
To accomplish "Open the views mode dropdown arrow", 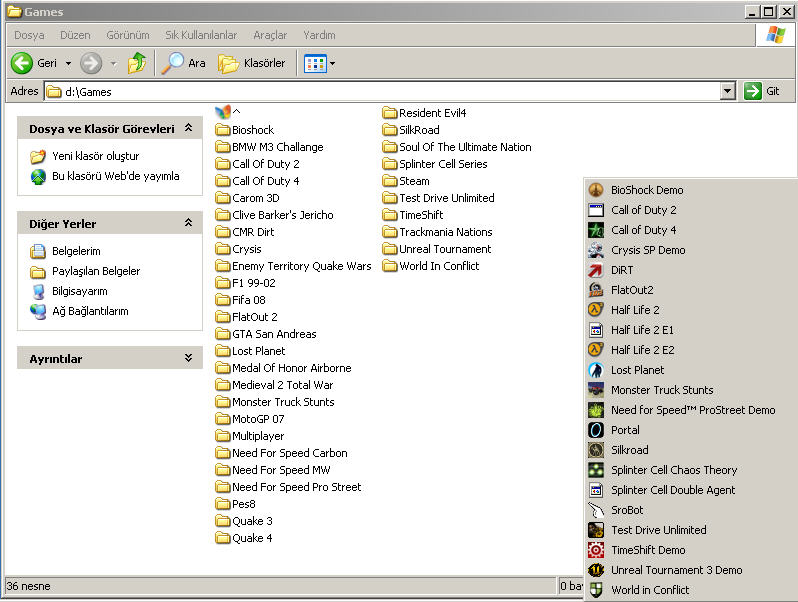I will point(332,64).
